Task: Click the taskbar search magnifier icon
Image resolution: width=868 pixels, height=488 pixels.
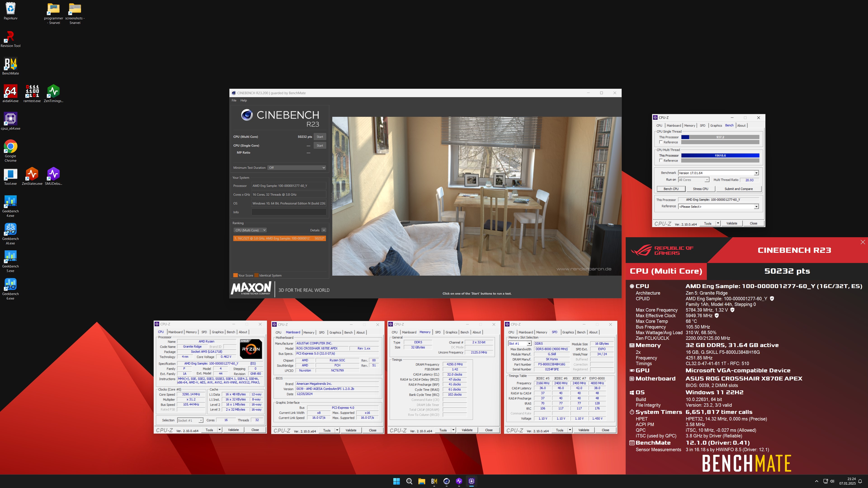Action: (409, 481)
